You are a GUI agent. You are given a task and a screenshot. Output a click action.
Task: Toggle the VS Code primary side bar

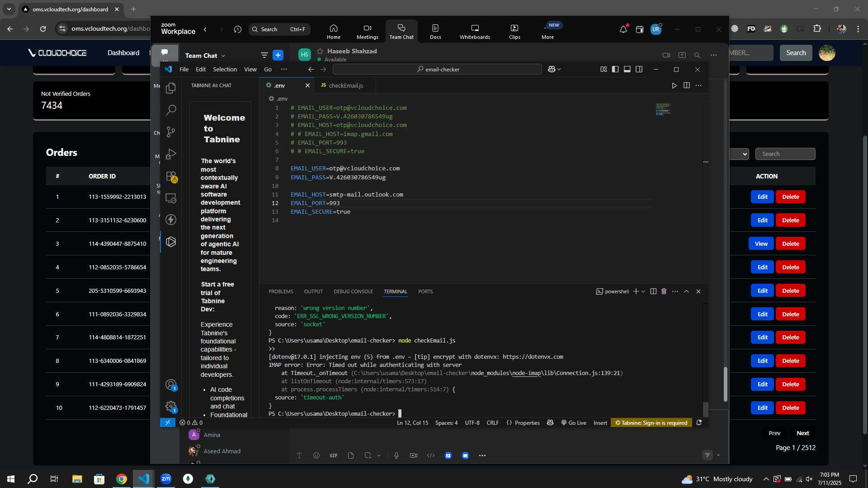[x=615, y=69]
